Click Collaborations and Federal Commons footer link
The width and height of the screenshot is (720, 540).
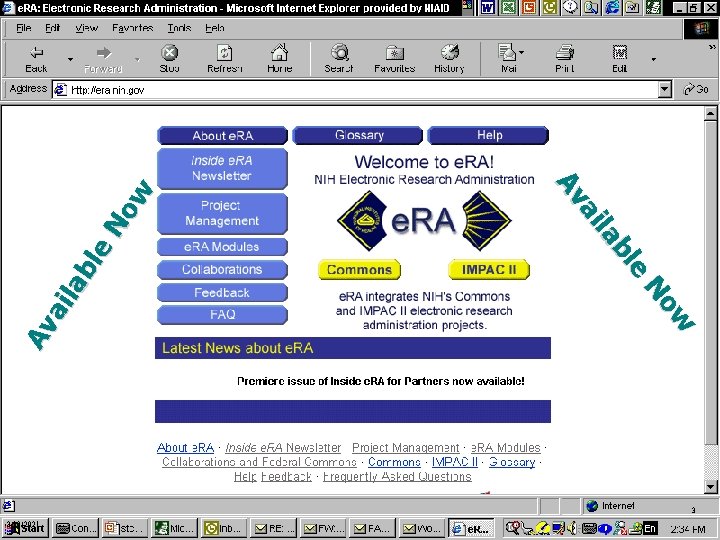pos(259,462)
